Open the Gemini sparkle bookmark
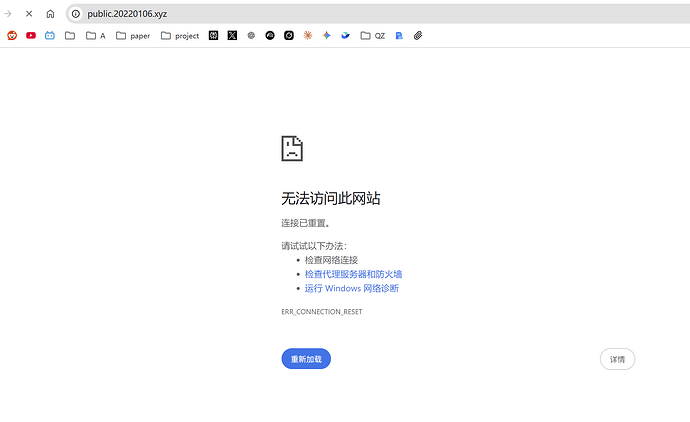 pos(327,36)
